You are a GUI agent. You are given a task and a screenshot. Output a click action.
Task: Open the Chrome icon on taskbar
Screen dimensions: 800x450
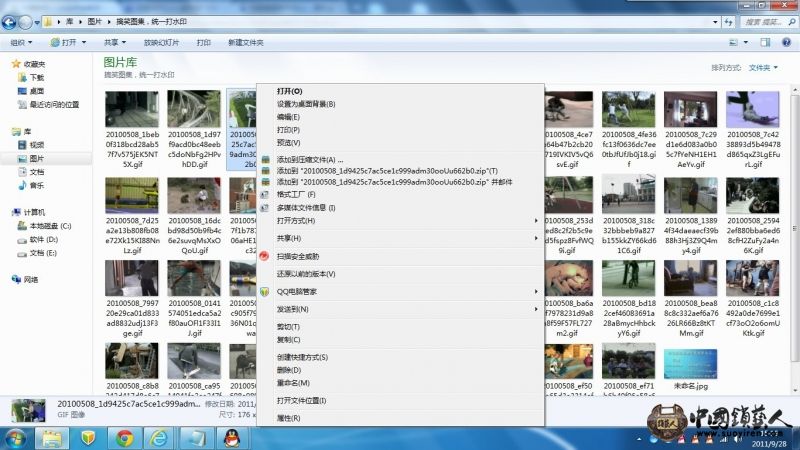pos(124,438)
